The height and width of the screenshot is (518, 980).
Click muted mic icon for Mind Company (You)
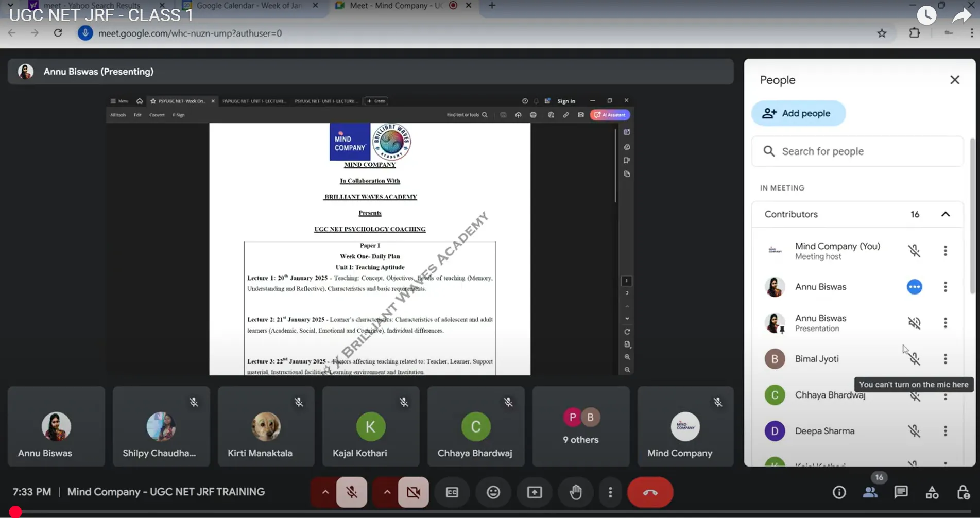914,251
